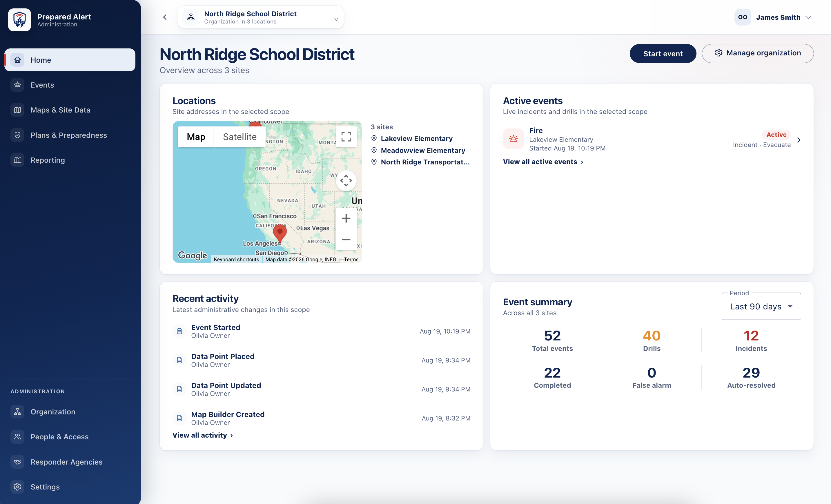Screen dimensions: 831x504
Task: Switch the map to Satellite view
Action: [240, 137]
